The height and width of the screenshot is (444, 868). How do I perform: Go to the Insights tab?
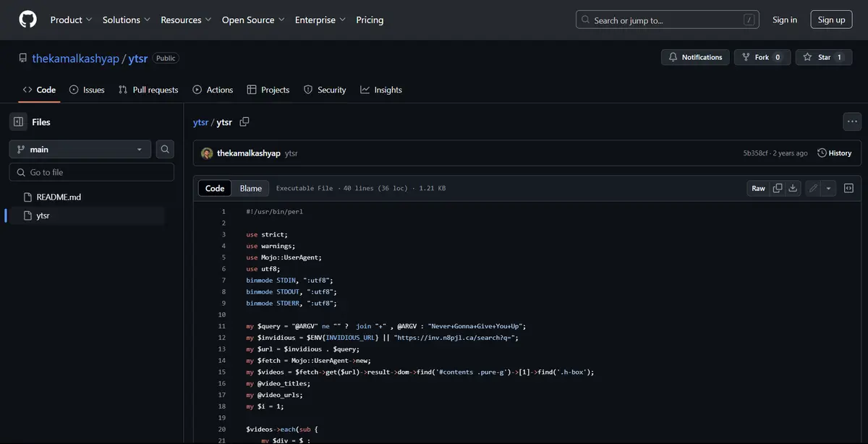click(381, 90)
